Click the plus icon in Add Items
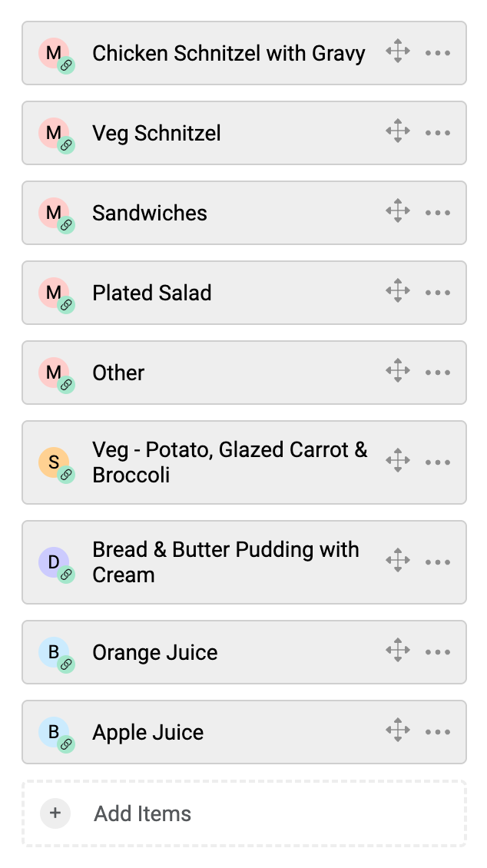 pyautogui.click(x=55, y=813)
